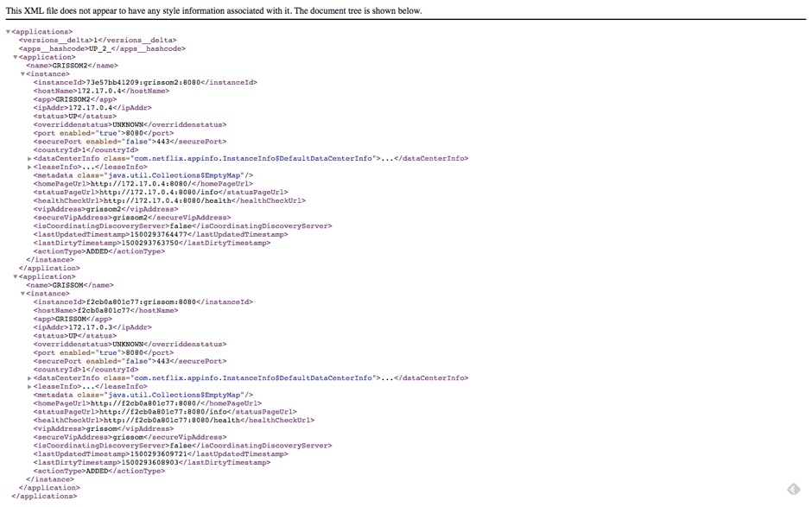Click lastDirtyTimestamp 1500293763750

[x=152, y=243]
